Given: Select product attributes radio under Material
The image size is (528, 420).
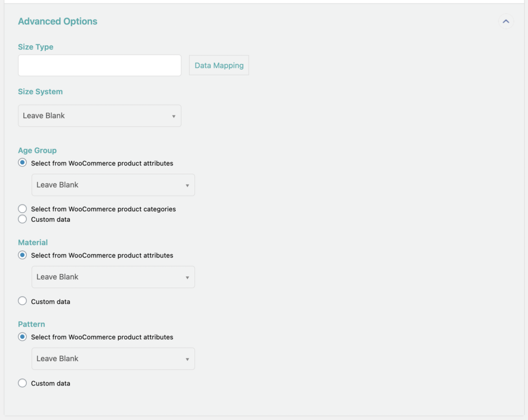Looking at the screenshot, I should click(x=22, y=255).
